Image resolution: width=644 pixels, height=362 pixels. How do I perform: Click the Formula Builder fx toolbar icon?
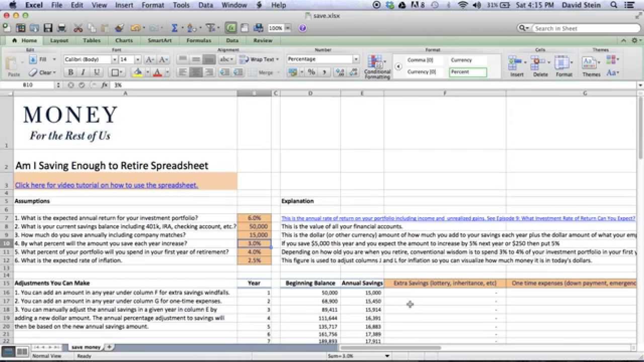[231, 28]
